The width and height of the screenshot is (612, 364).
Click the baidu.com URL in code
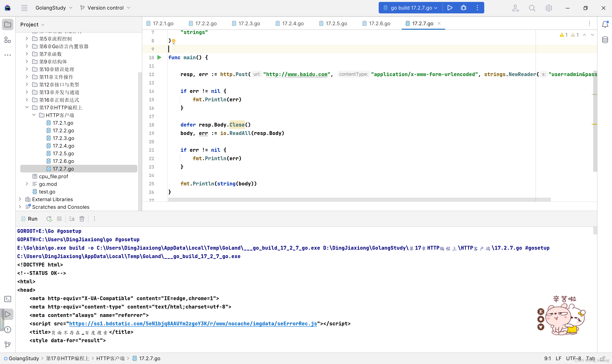pos(297,74)
